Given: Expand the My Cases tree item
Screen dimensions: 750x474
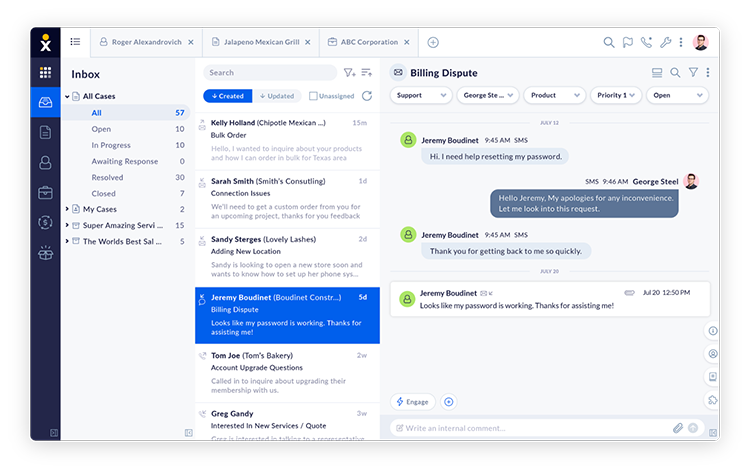Looking at the screenshot, I should coord(67,209).
